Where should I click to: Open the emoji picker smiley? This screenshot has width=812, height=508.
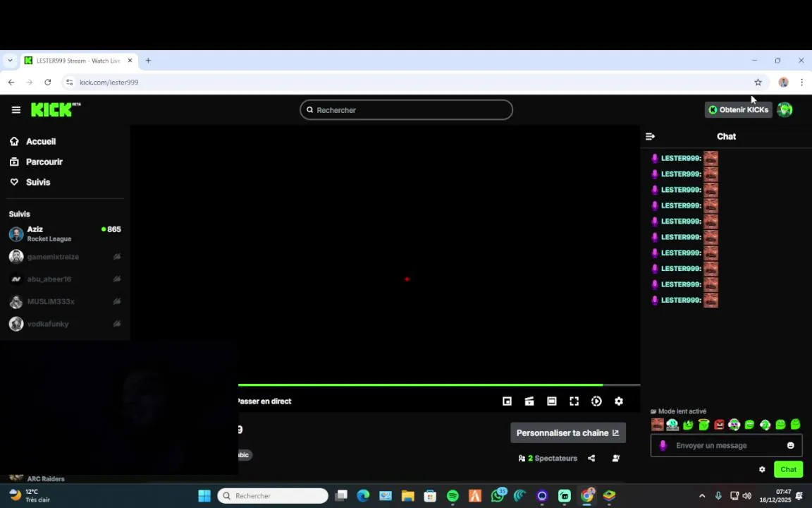790,445
